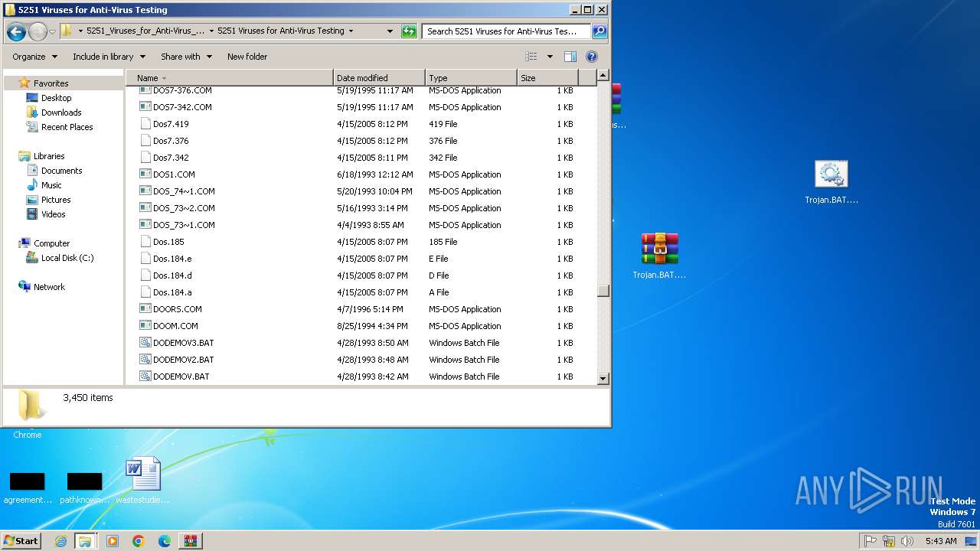Click the search magnifier icon

[599, 31]
